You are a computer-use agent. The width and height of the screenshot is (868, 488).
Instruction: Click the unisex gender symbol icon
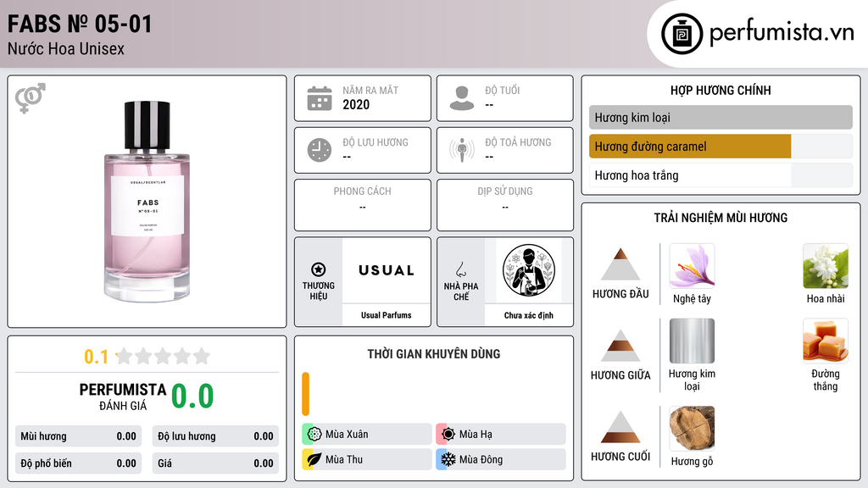coord(31,98)
